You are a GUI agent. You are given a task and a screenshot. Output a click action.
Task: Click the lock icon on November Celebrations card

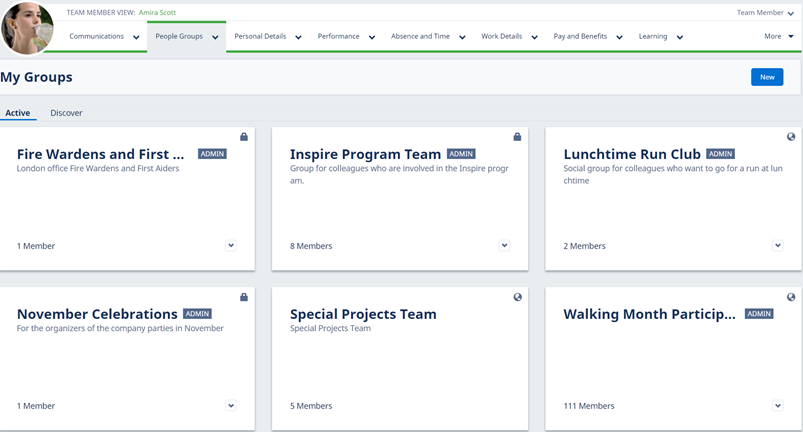[x=244, y=297]
